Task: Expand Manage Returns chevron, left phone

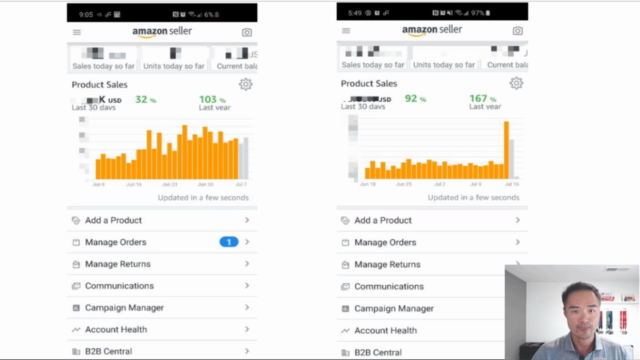Action: (247, 264)
